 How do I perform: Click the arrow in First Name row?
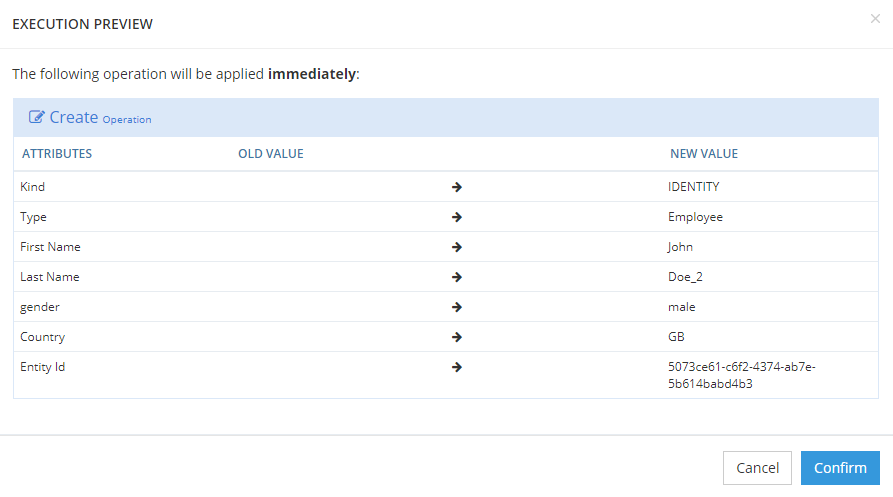coord(456,247)
